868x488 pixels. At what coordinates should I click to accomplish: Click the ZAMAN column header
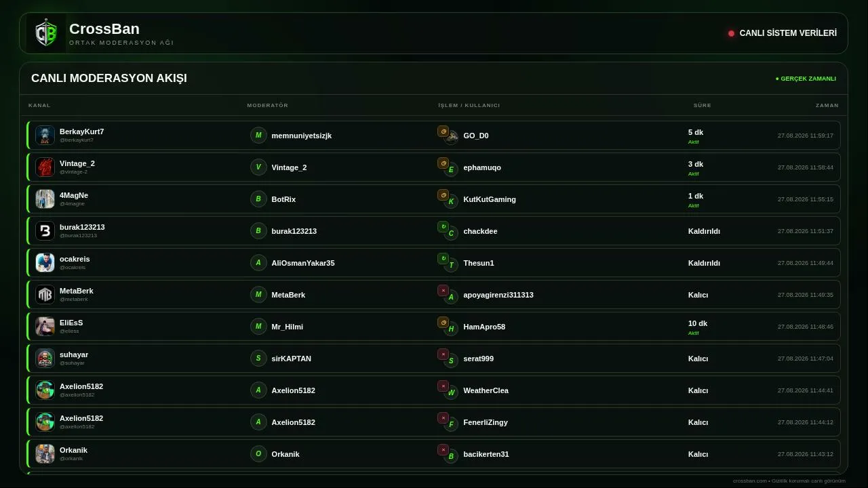[x=827, y=105]
